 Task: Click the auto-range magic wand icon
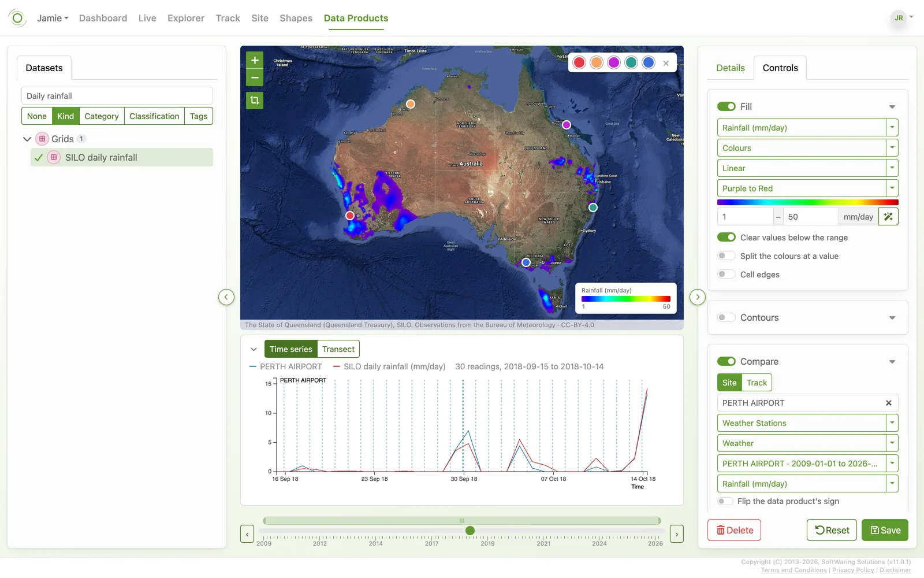888,217
